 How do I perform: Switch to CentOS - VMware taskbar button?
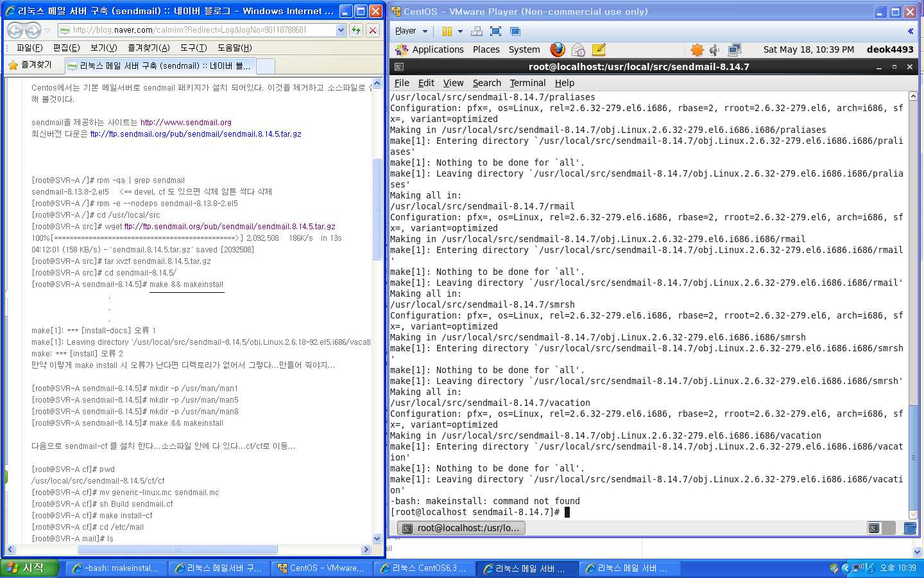point(321,568)
